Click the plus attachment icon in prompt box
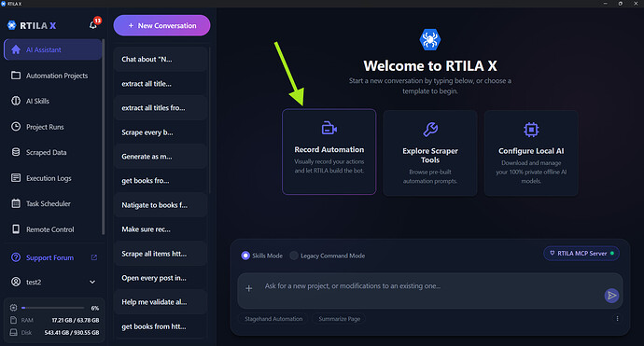This screenshot has height=346, width=644. pyautogui.click(x=249, y=288)
